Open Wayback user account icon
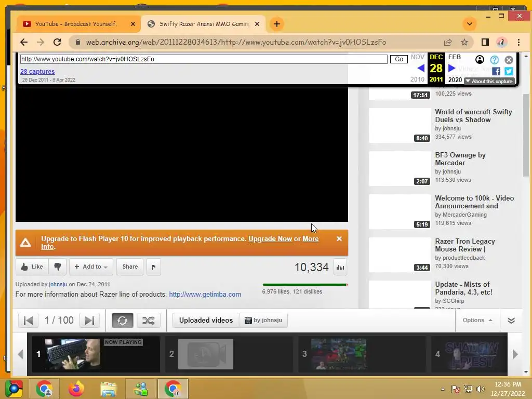This screenshot has height=399, width=532. [x=480, y=60]
